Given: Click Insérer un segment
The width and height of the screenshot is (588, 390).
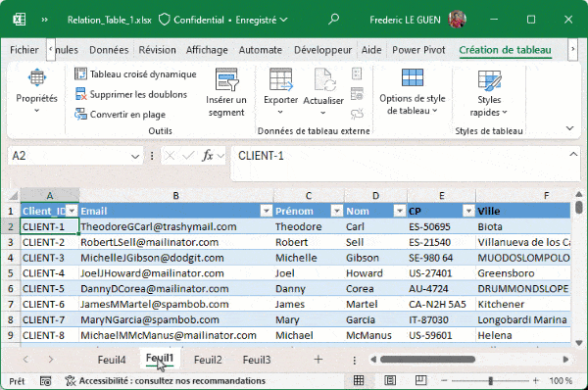Looking at the screenshot, I should pyautogui.click(x=226, y=93).
